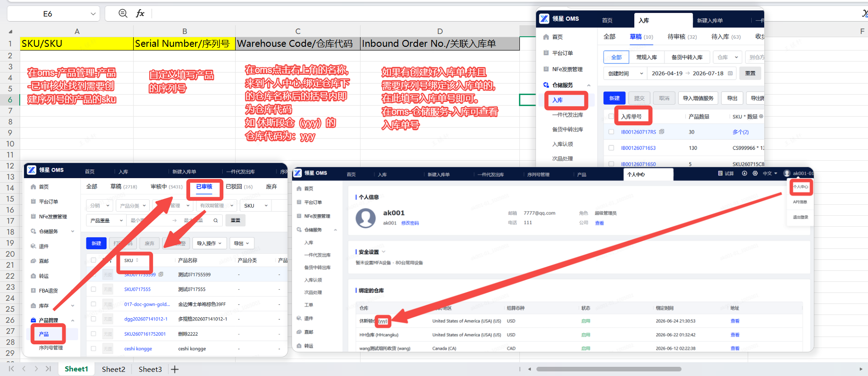
Task: Switch to the Sheet3 tab
Action: [x=150, y=369]
